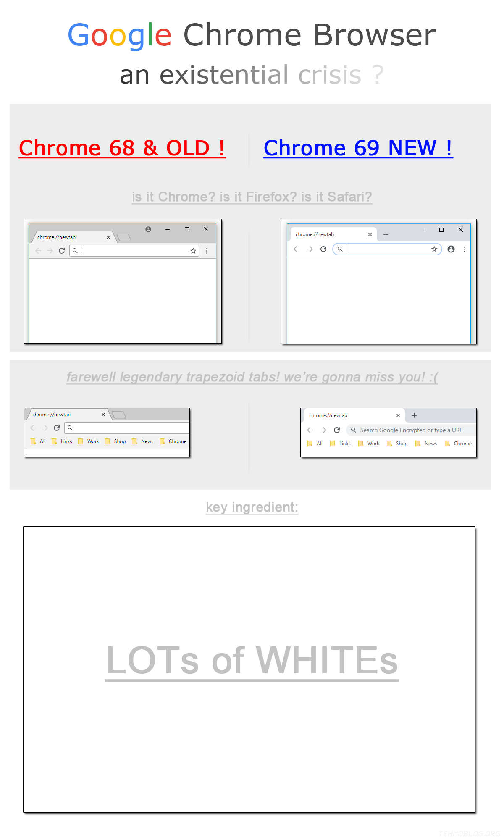The height and width of the screenshot is (840, 504).
Task: Click the blue "Chrome 69 NEW !" link
Action: pos(358,148)
